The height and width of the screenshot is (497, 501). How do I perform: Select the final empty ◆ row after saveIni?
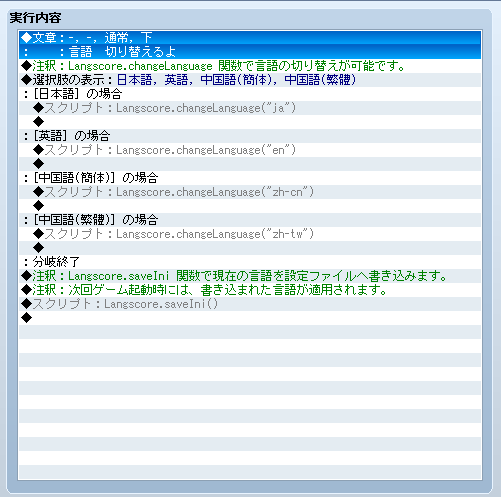[250, 318]
